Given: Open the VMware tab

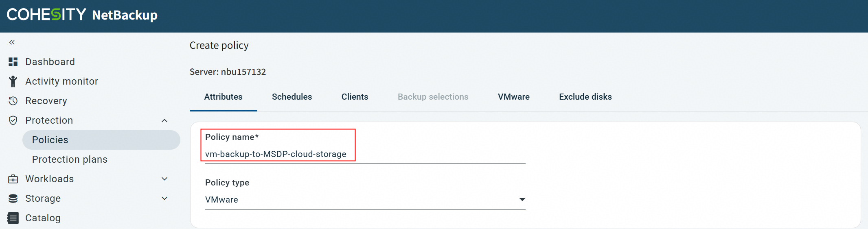Looking at the screenshot, I should tap(514, 97).
